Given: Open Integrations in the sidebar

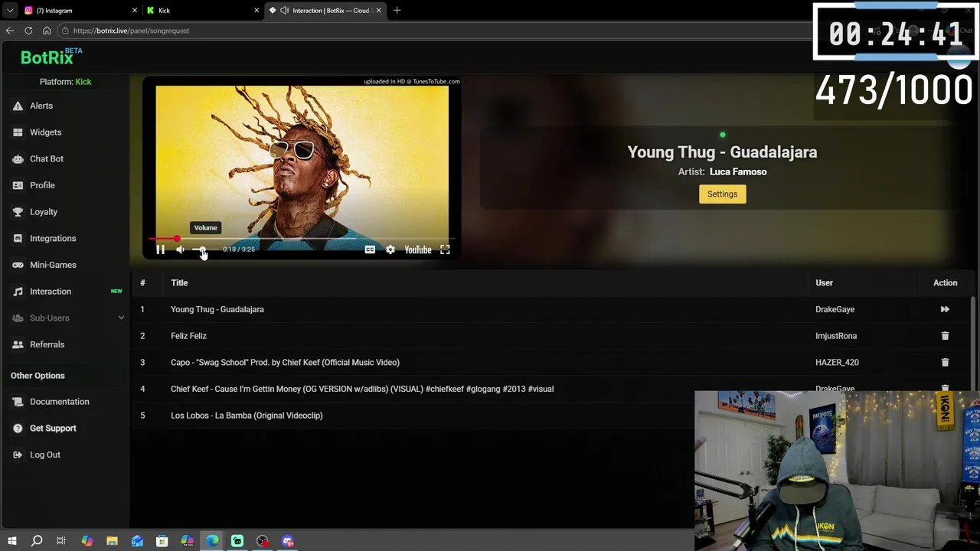Looking at the screenshot, I should [x=53, y=238].
